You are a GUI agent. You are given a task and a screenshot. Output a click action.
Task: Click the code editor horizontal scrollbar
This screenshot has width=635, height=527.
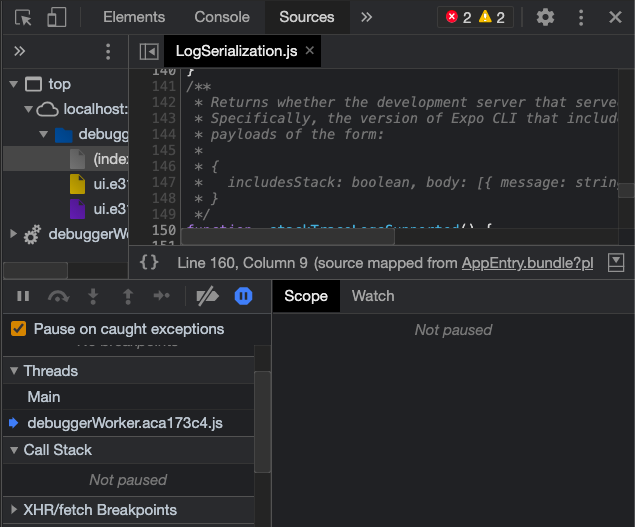click(x=288, y=236)
